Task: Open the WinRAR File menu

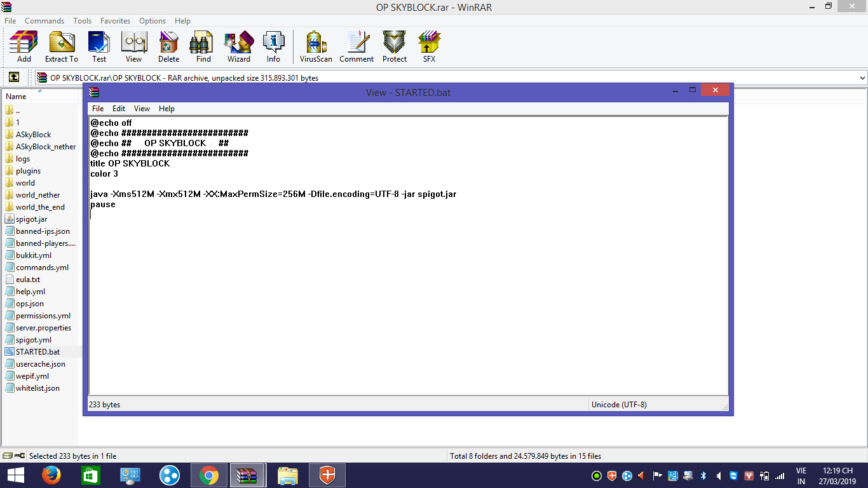Action: click(10, 21)
